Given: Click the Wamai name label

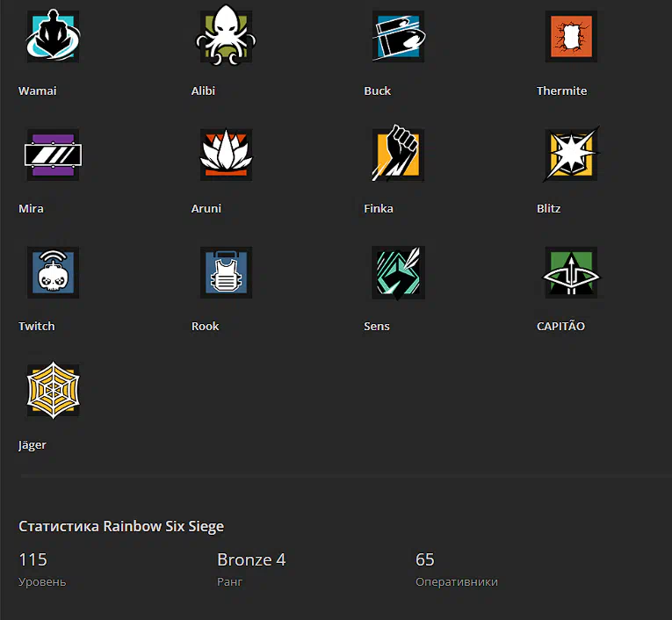Looking at the screenshot, I should click(x=37, y=90).
